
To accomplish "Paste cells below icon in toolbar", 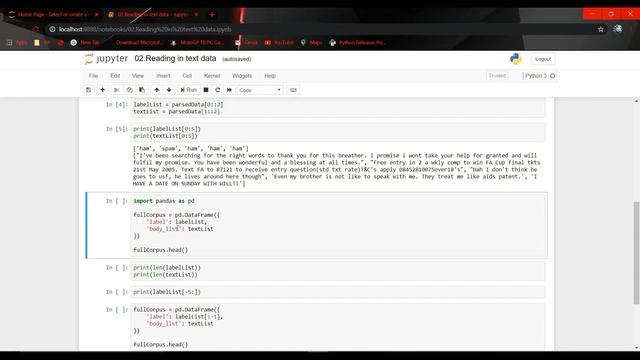I will (142, 90).
